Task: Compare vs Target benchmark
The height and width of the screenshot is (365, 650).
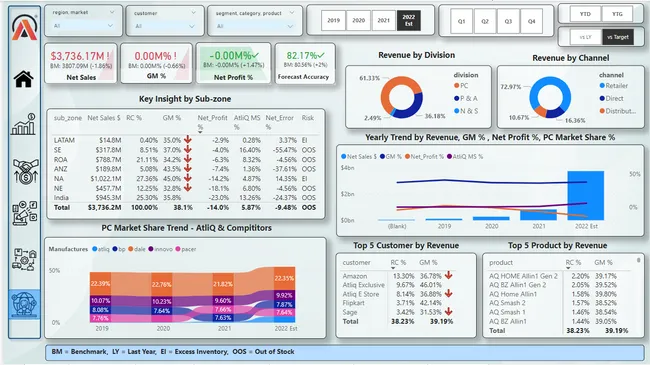Action: point(618,37)
